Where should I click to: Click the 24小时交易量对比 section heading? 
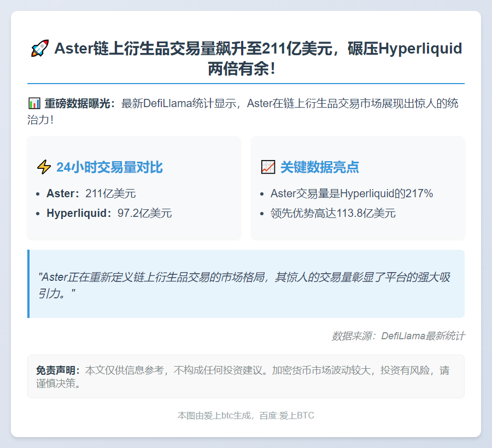pos(109,167)
